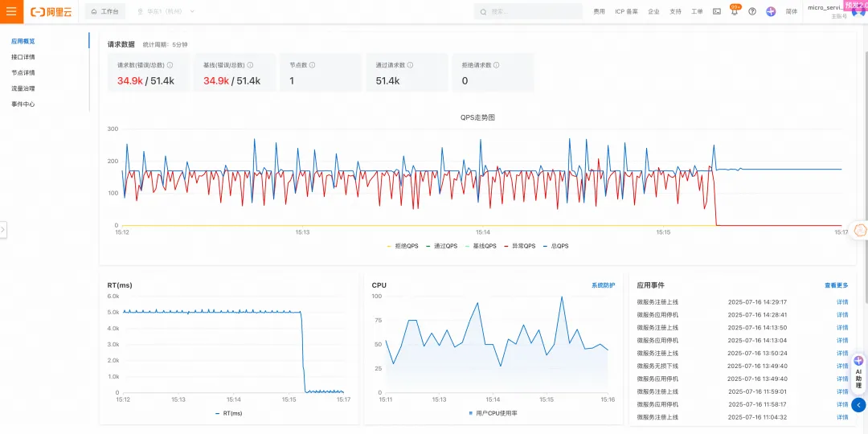Open the 工作台 home button
The image size is (868, 434).
(105, 11)
